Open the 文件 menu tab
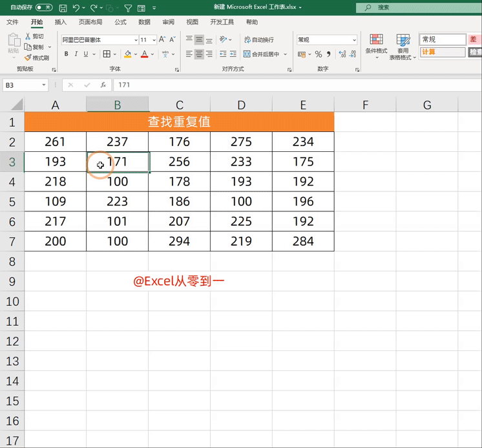This screenshot has width=482, height=448. tap(12, 22)
